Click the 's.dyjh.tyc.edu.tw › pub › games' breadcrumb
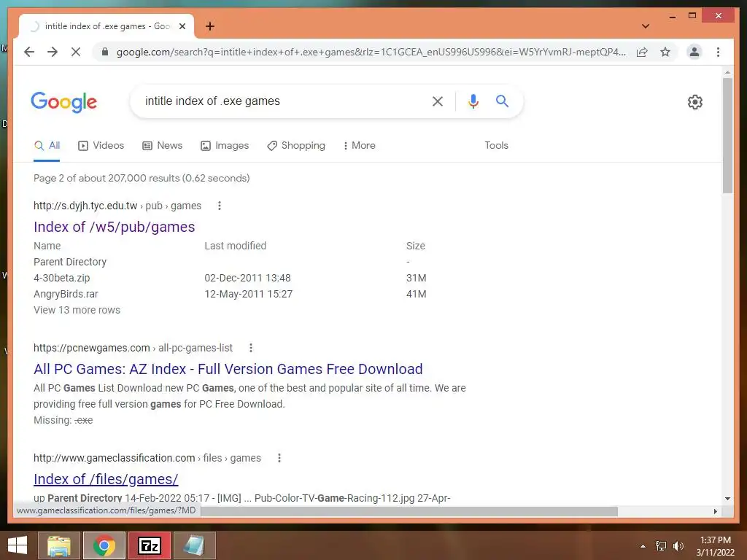This screenshot has height=560, width=747. tap(117, 206)
